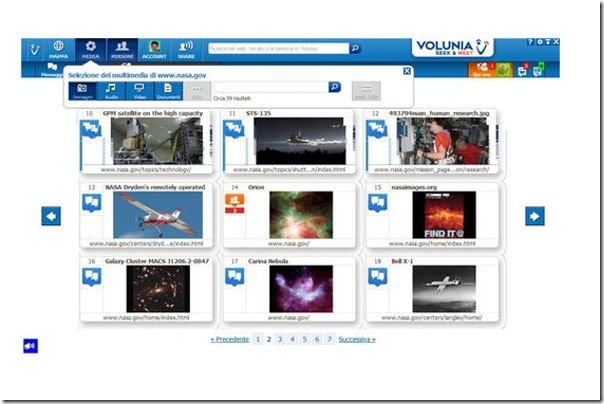Go to results page 4
The height and width of the screenshot is (404, 604).
coord(292,339)
